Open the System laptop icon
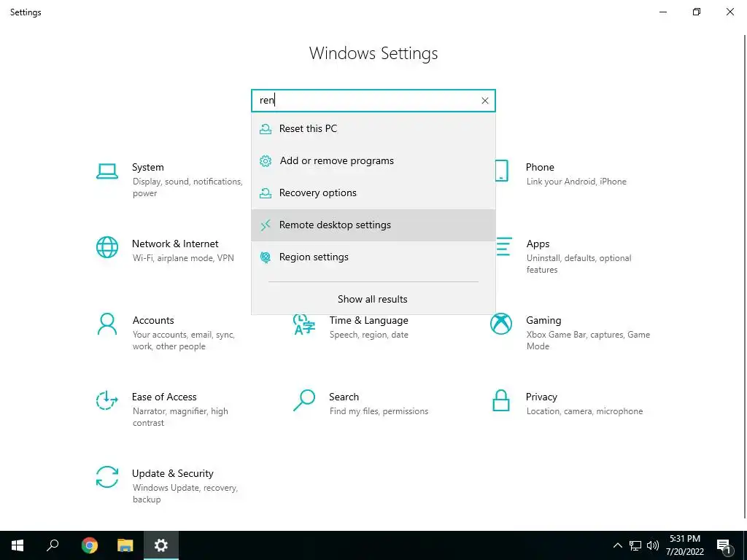The width and height of the screenshot is (747, 560). point(107,171)
